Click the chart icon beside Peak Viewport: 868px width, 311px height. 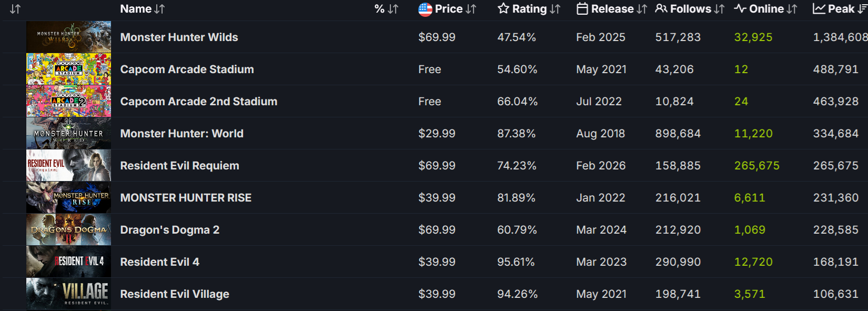click(819, 9)
